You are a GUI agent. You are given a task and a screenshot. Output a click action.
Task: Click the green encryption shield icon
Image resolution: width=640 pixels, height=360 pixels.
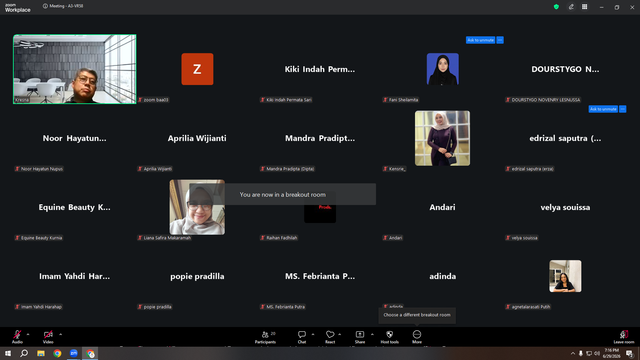556,7
